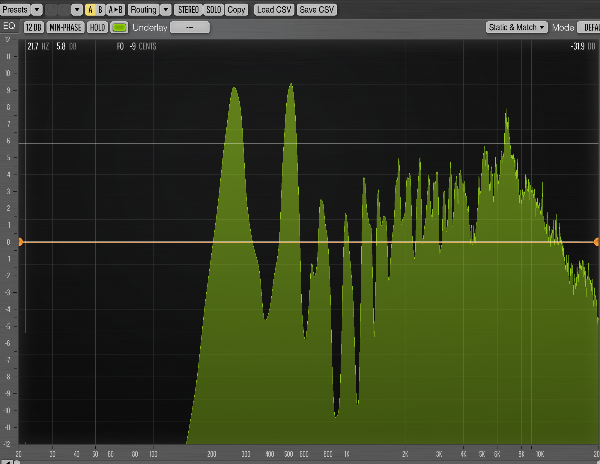The width and height of the screenshot is (600, 464).
Task: Click the Underlay label
Action: [150, 28]
